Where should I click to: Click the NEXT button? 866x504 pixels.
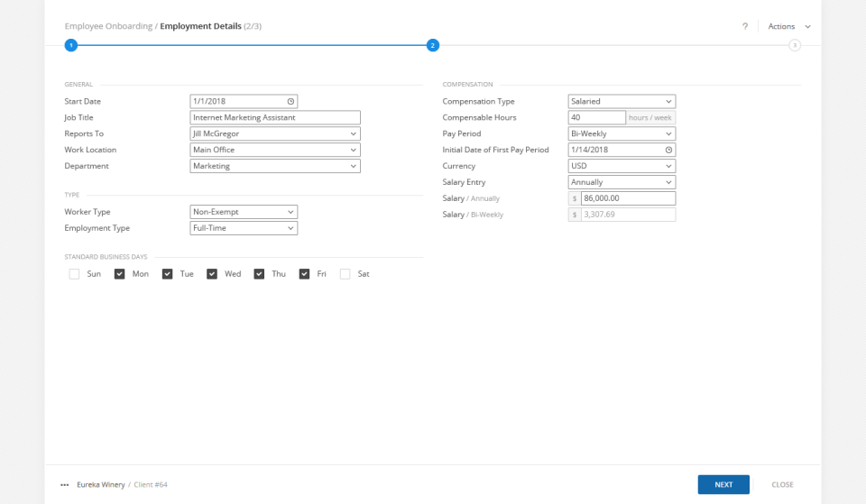(x=723, y=485)
